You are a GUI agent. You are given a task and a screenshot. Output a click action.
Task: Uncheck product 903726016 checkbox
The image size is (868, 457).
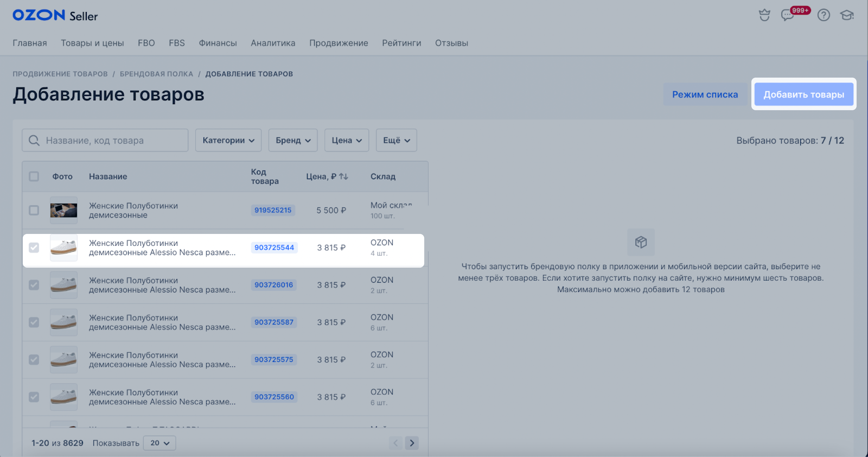coord(34,285)
